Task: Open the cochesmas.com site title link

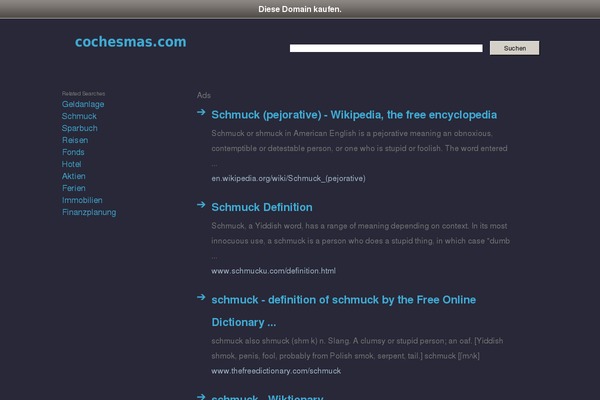Action: [130, 42]
